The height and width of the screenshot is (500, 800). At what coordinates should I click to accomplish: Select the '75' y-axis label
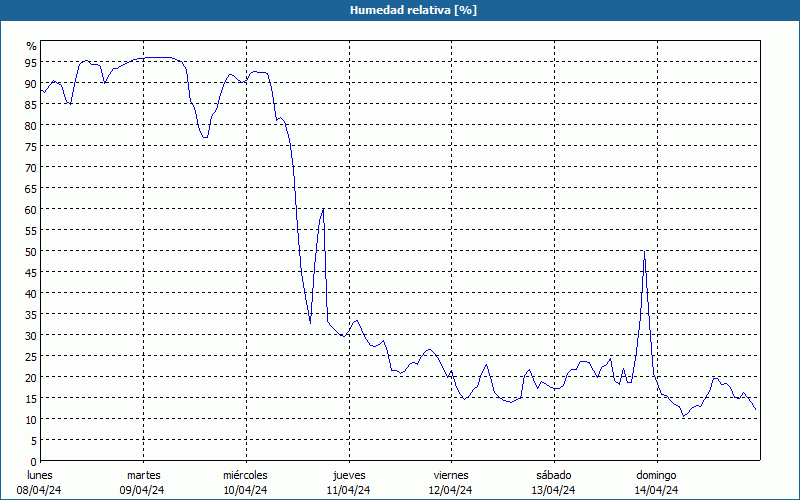[31, 146]
